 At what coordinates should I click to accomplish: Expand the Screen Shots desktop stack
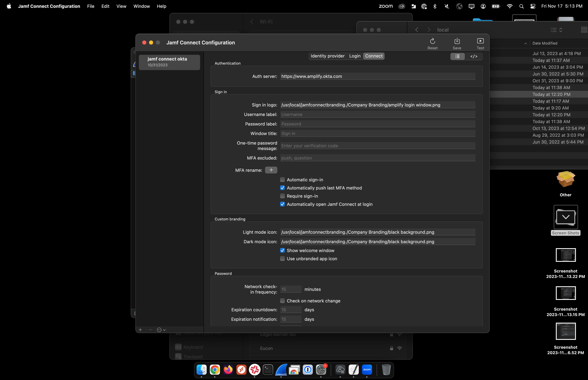click(x=566, y=217)
